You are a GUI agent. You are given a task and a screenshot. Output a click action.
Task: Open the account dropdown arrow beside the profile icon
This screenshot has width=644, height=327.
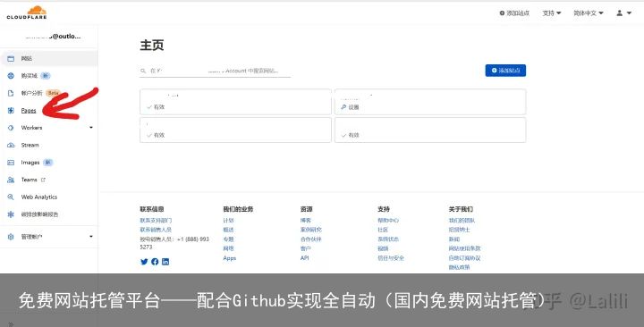(629, 13)
